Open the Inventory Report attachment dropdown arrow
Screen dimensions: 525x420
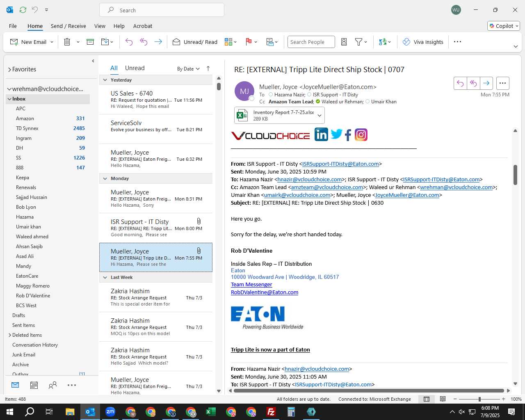pyautogui.click(x=320, y=115)
